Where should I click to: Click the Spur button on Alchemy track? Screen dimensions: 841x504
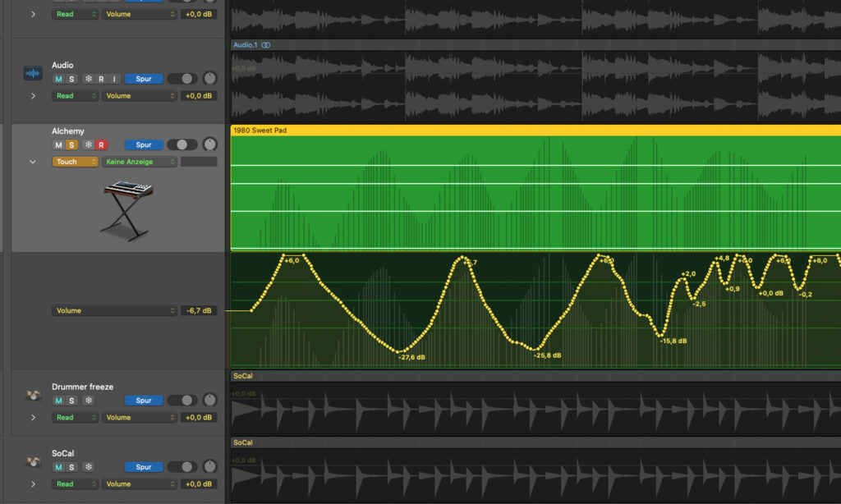144,144
